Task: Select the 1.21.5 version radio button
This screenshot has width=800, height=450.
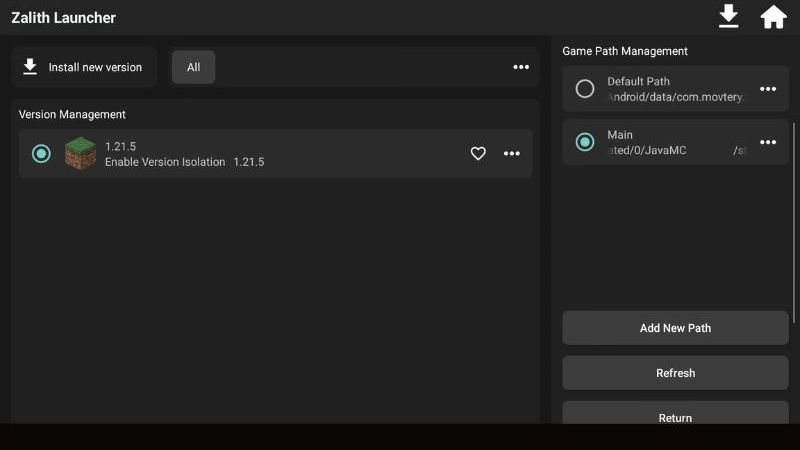Action: tap(41, 154)
